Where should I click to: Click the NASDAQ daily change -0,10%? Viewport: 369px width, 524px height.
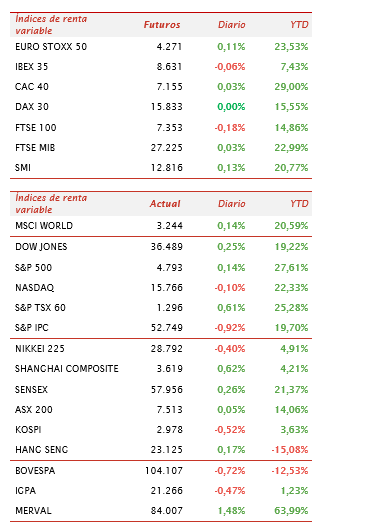pos(230,288)
